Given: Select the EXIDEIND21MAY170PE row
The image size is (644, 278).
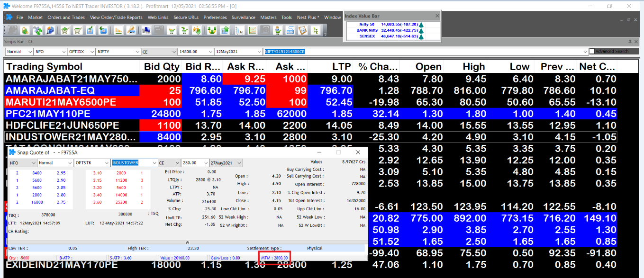Looking at the screenshot, I should pyautogui.click(x=310, y=265).
